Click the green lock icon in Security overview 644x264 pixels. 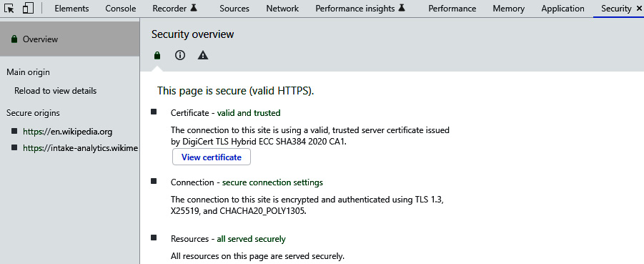point(157,55)
